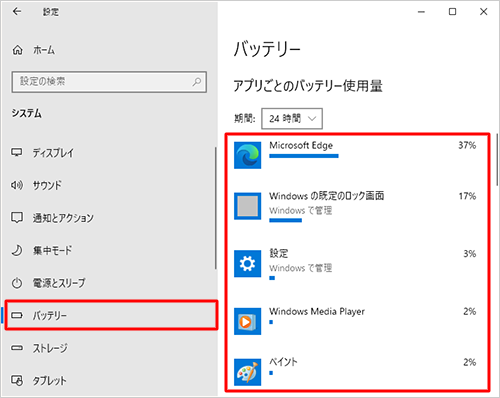Close the Settings window
The image size is (500, 398).
pyautogui.click(x=483, y=12)
